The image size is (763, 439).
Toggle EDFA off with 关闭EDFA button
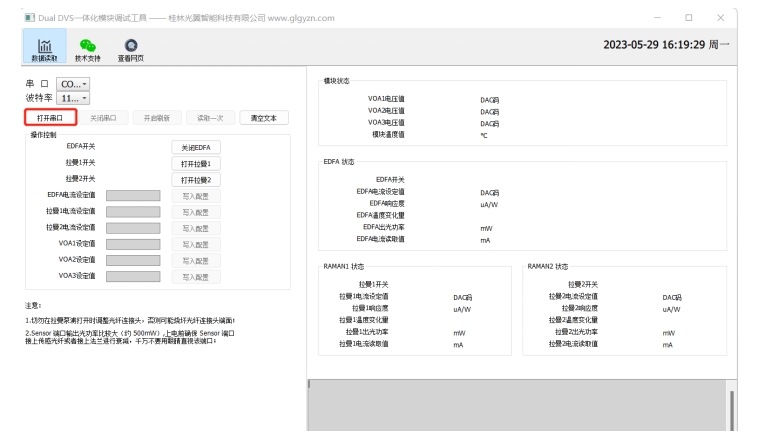click(x=195, y=147)
